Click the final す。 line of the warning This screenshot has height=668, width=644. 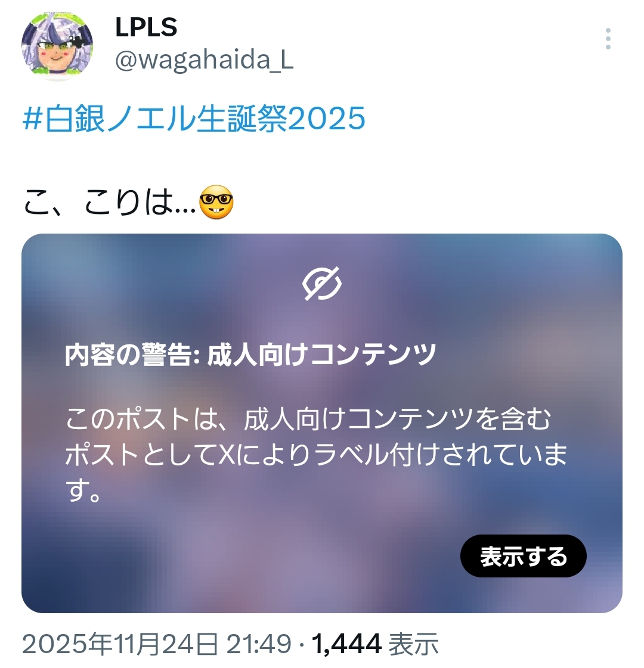click(x=83, y=491)
